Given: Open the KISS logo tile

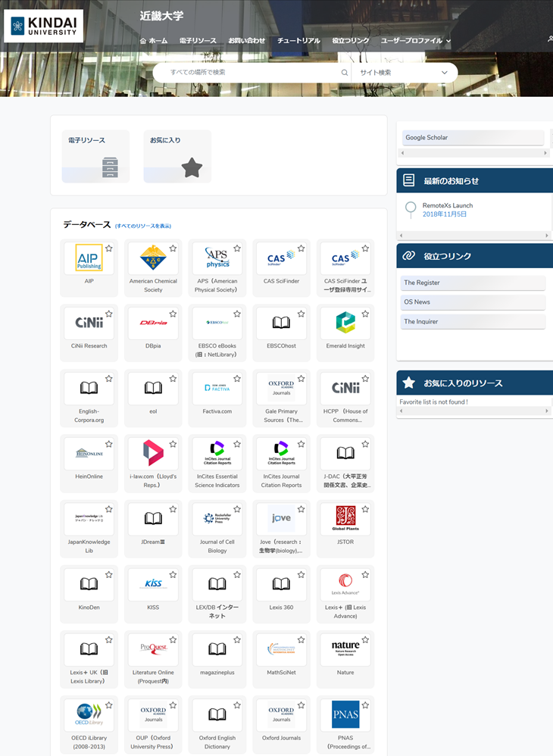Looking at the screenshot, I should pyautogui.click(x=153, y=583).
